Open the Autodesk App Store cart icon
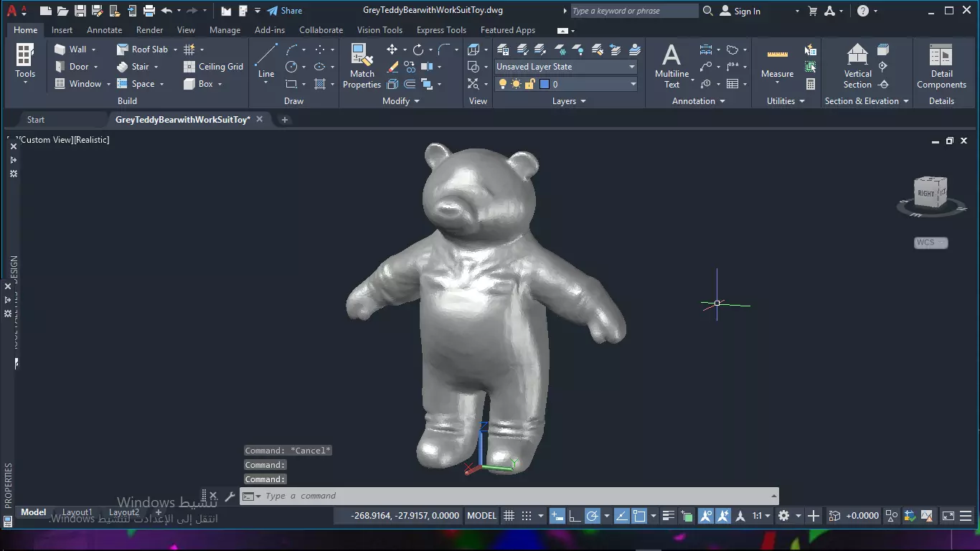This screenshot has height=551, width=980. (813, 11)
